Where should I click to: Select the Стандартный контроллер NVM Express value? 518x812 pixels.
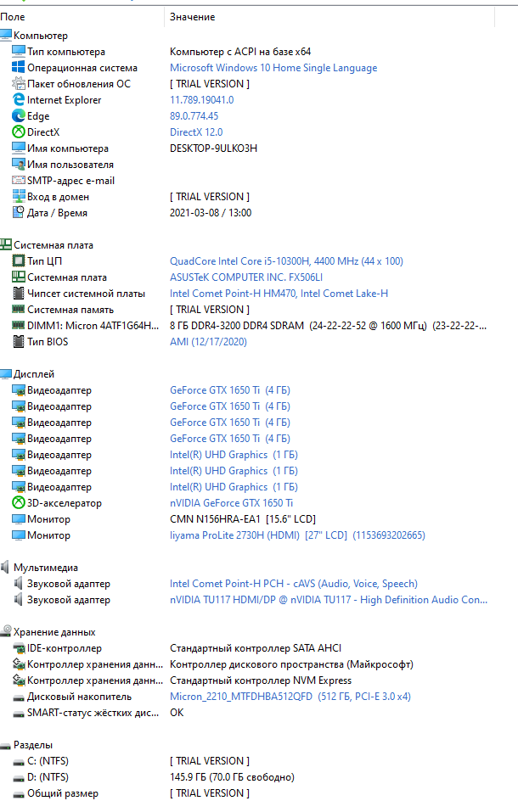point(261,680)
